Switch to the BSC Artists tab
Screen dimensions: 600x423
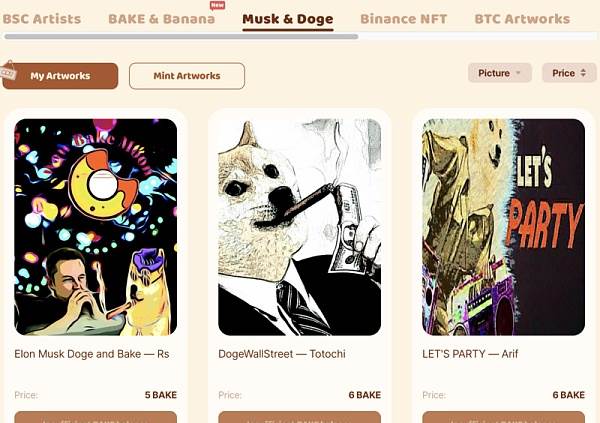42,19
